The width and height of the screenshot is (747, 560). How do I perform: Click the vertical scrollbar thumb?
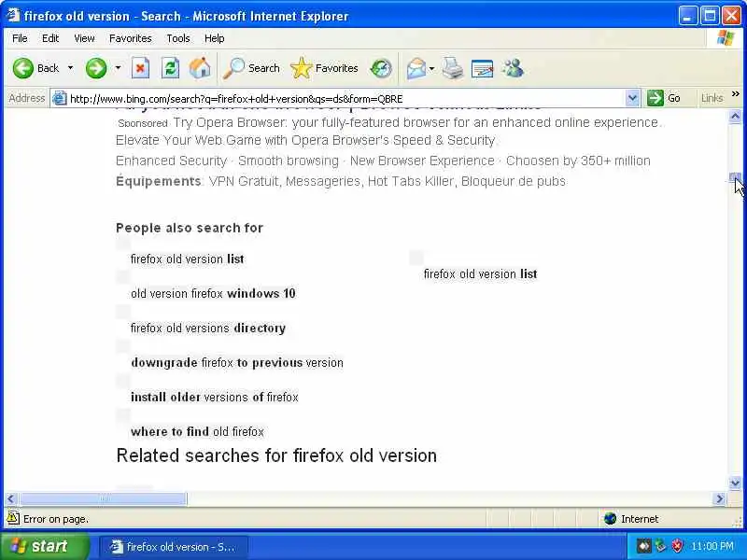point(735,177)
